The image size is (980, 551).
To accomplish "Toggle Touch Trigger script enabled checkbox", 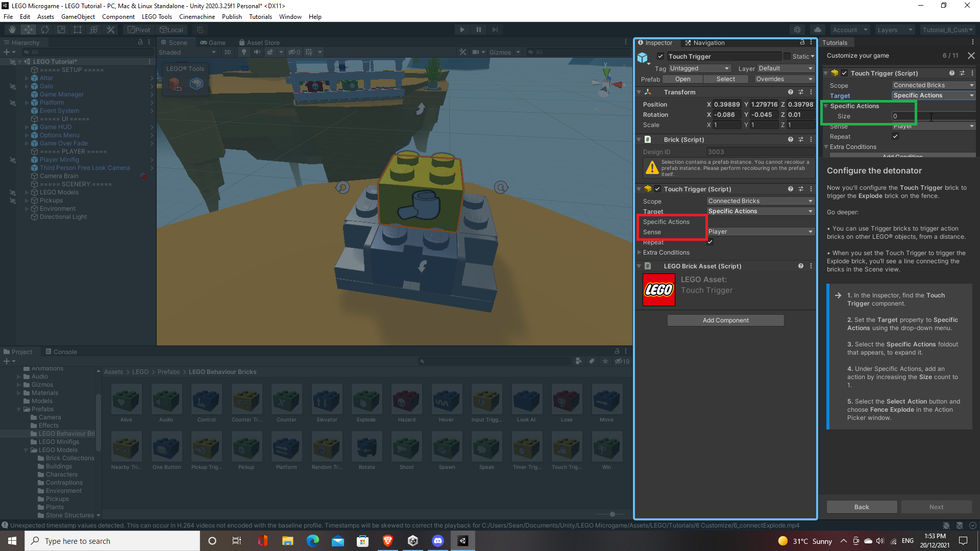I will point(657,189).
